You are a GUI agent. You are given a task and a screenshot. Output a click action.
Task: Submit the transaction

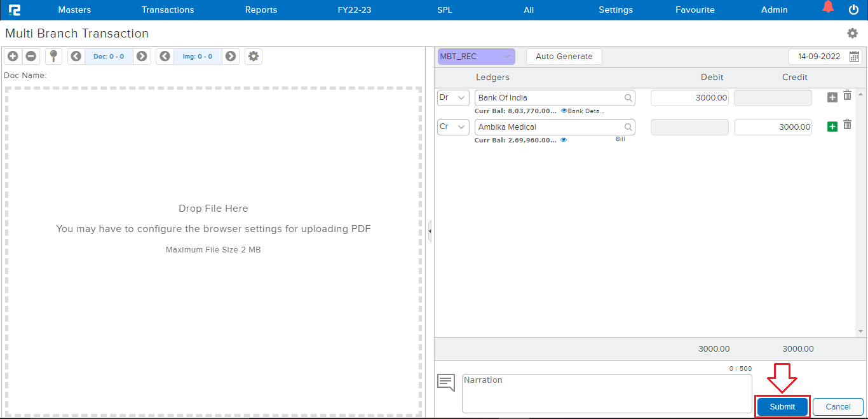pyautogui.click(x=782, y=407)
